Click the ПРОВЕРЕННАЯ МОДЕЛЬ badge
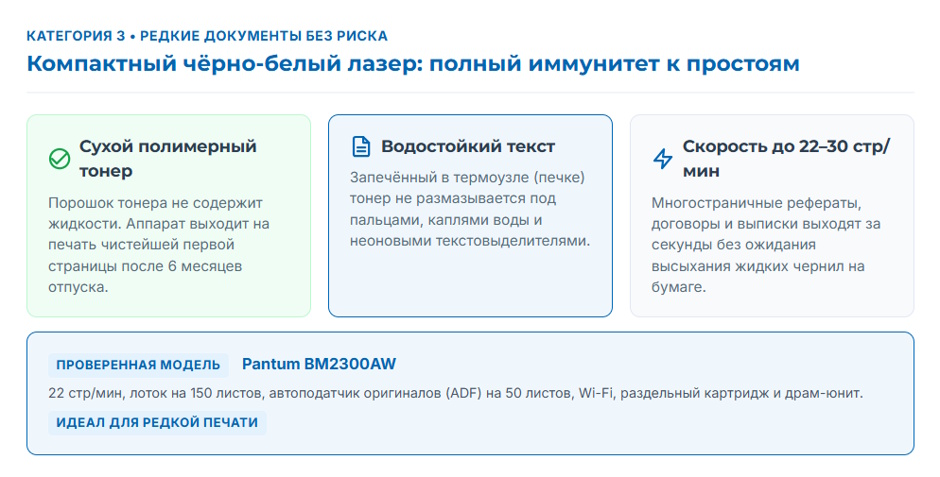The width and height of the screenshot is (940, 477). [x=138, y=365]
